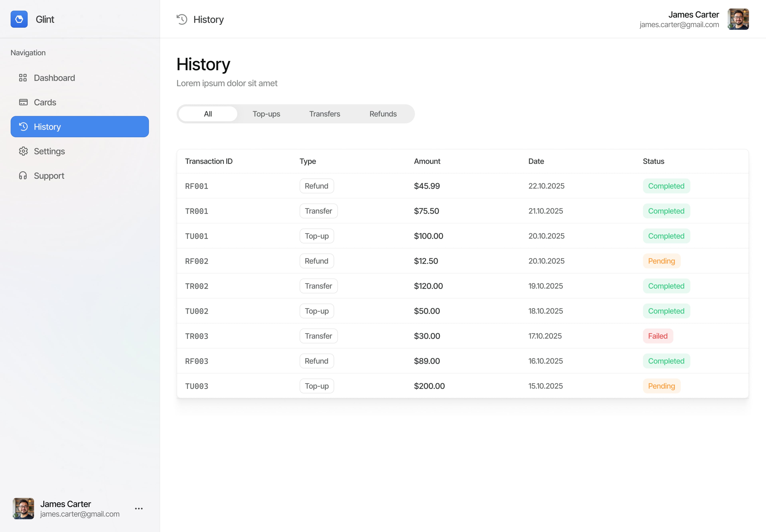Click the History clock icon in sidebar
Viewport: 766px width, 532px height.
[x=23, y=127]
